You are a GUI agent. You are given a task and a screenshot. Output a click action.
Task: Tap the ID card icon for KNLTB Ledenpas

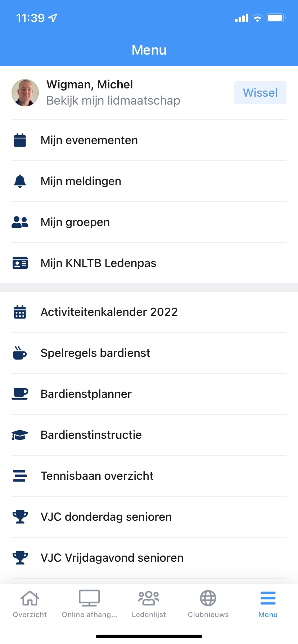click(x=20, y=263)
